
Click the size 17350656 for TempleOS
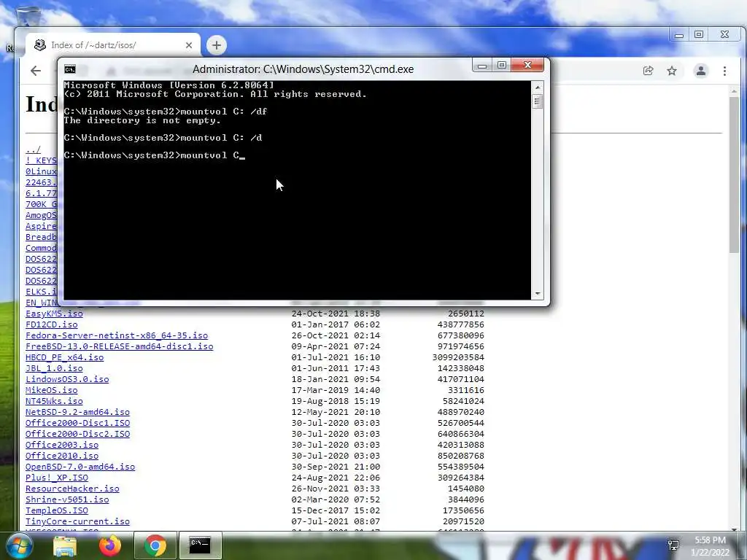[463, 511]
